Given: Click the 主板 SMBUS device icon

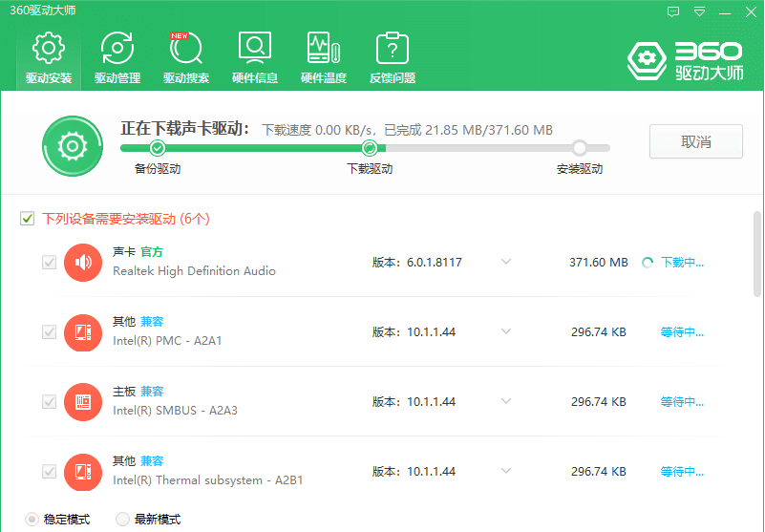Looking at the screenshot, I should [x=83, y=402].
